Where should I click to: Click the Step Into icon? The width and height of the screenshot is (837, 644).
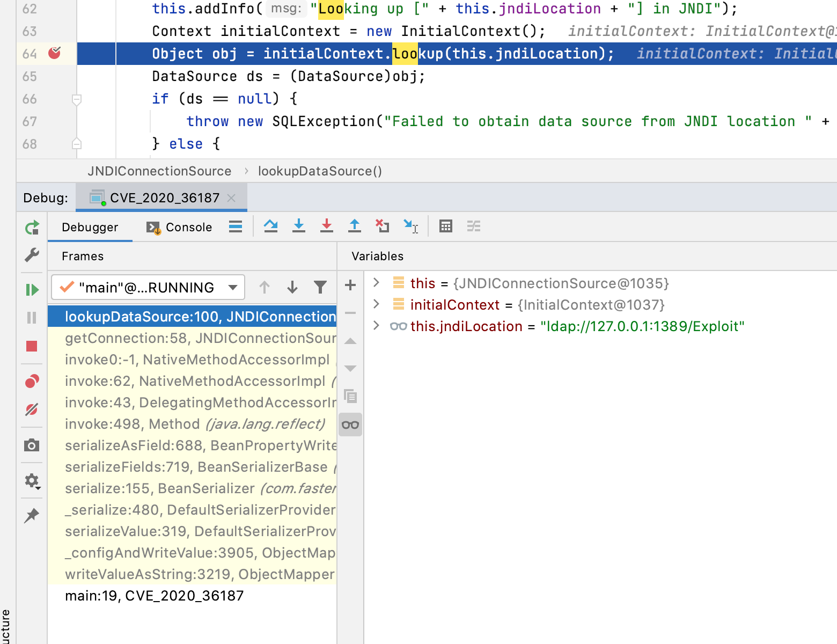pyautogui.click(x=299, y=226)
